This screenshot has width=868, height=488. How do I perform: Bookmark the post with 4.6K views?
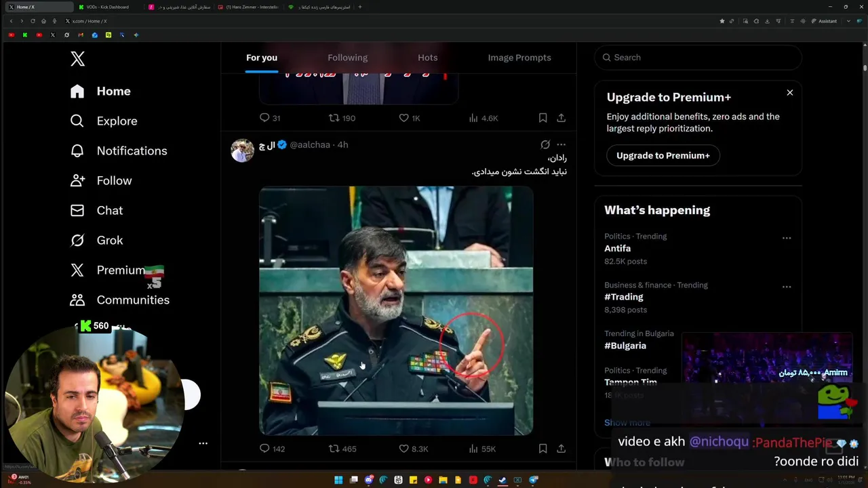(542, 118)
